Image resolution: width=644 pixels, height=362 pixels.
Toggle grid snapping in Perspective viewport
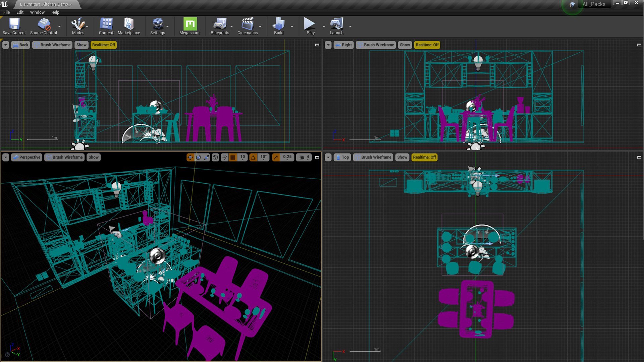coord(233,157)
